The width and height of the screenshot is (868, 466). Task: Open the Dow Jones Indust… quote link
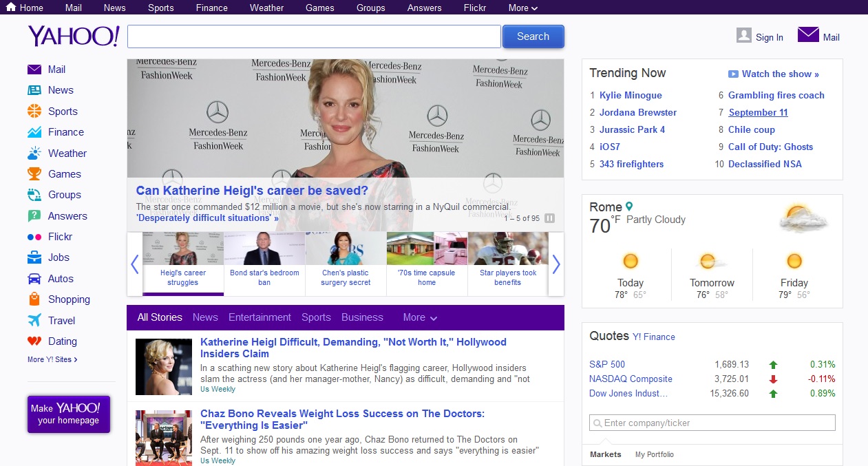pyautogui.click(x=628, y=393)
